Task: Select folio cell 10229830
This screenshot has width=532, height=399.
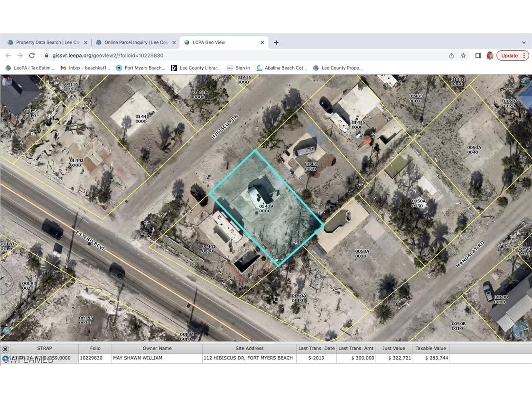Action: (x=95, y=358)
